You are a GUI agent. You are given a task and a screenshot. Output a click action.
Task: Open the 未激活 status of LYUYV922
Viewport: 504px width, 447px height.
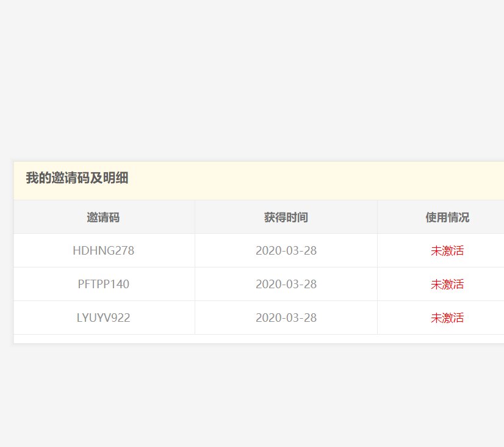tap(448, 318)
